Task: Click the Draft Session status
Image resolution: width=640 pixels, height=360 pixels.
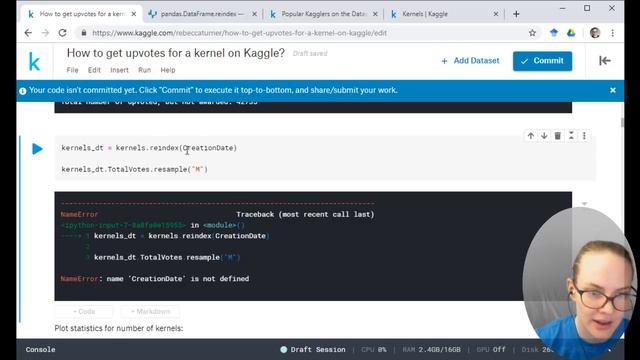Action: (313, 349)
